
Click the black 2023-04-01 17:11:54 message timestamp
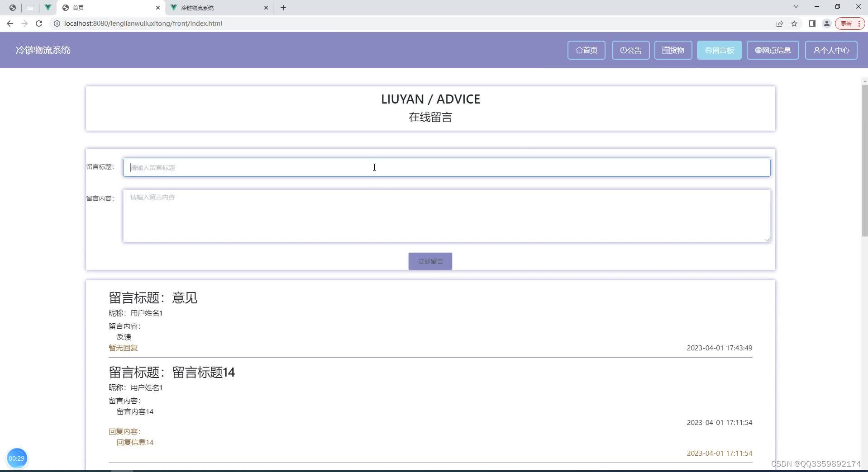pos(719,422)
